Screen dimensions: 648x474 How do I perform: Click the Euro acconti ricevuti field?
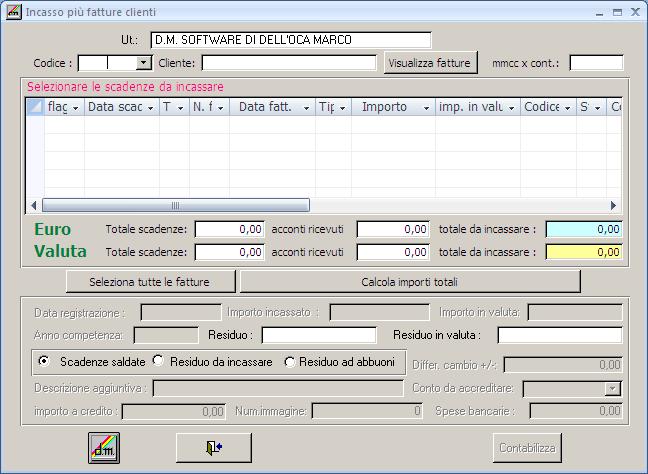pyautogui.click(x=393, y=229)
